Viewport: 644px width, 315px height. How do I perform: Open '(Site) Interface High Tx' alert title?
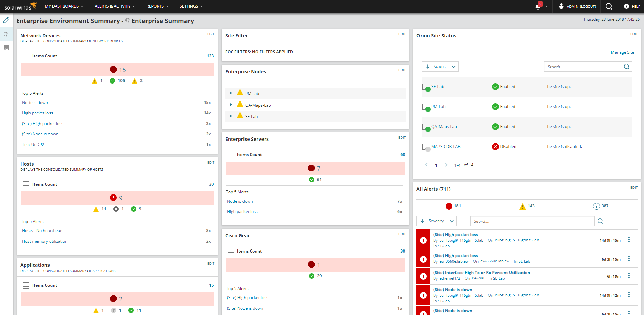click(482, 273)
